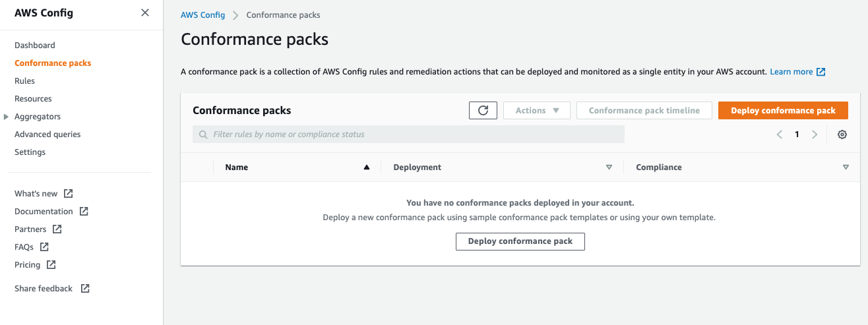This screenshot has width=868, height=325.
Task: Open the Actions dropdown
Action: pos(536,111)
